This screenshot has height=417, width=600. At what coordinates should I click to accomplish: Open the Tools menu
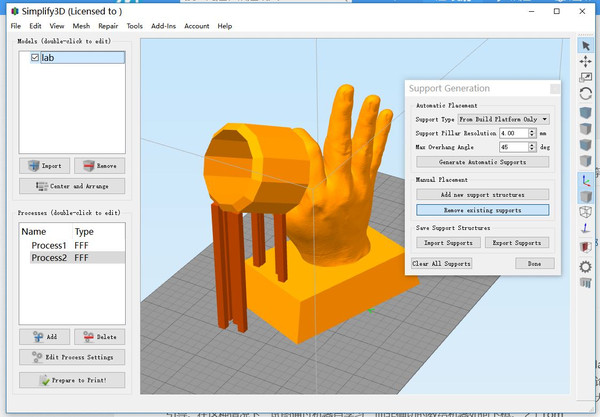[134, 26]
